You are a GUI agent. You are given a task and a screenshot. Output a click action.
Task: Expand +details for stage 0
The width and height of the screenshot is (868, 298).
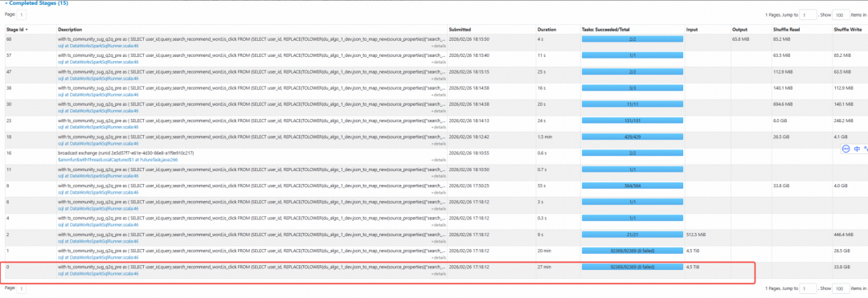439,274
